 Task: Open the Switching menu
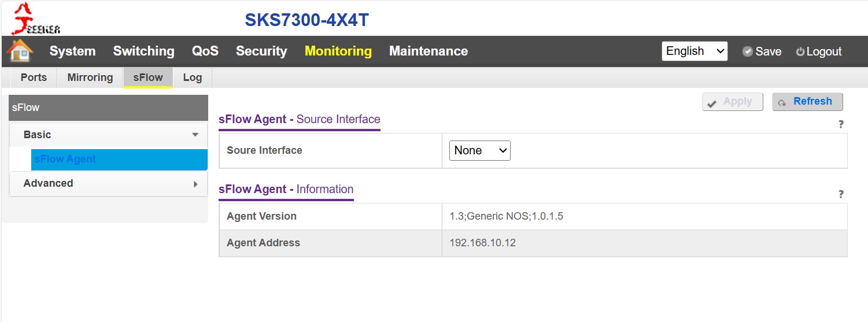pos(143,51)
